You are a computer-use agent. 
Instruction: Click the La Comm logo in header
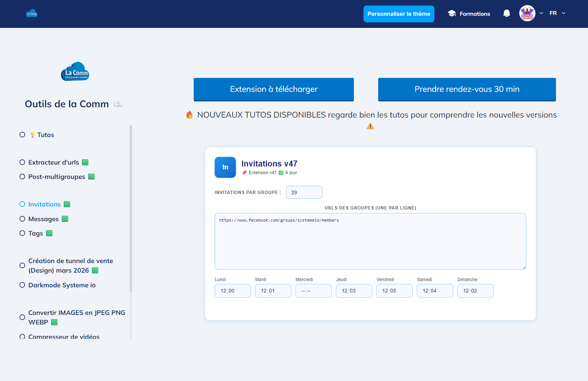click(x=31, y=14)
